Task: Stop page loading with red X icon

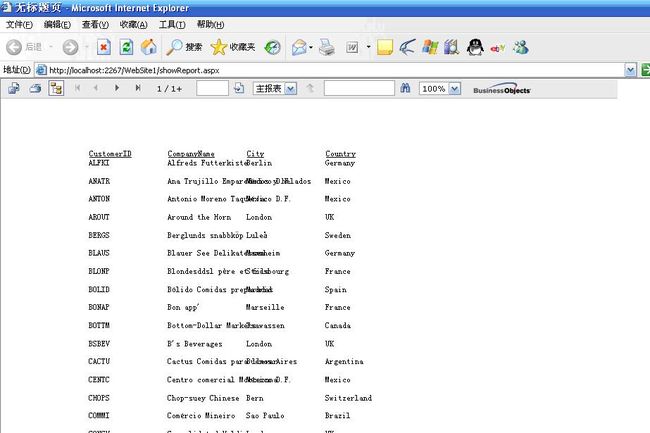Action: (x=104, y=47)
